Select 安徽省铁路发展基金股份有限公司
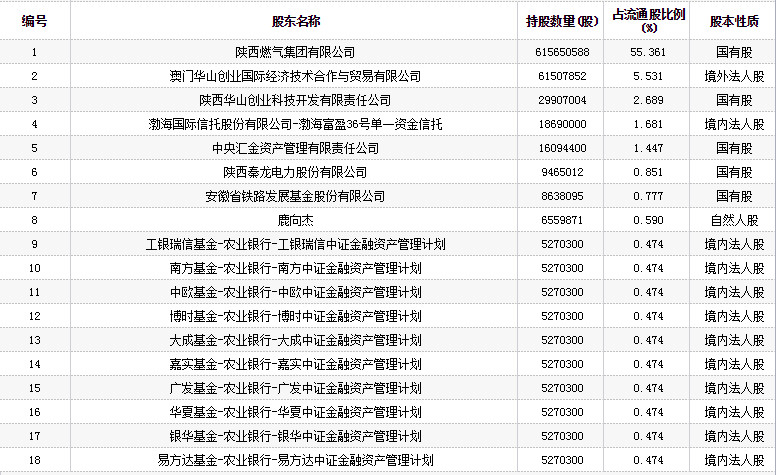The width and height of the screenshot is (778, 475). click(x=295, y=196)
